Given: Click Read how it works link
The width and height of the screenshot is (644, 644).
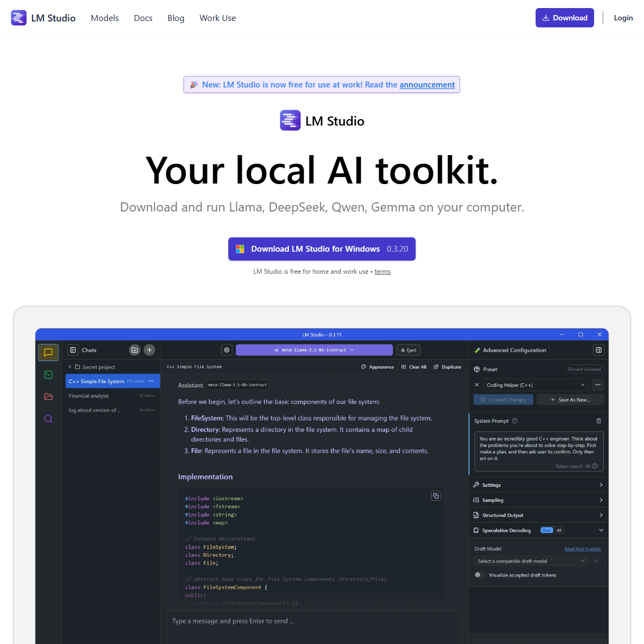Looking at the screenshot, I should point(583,549).
